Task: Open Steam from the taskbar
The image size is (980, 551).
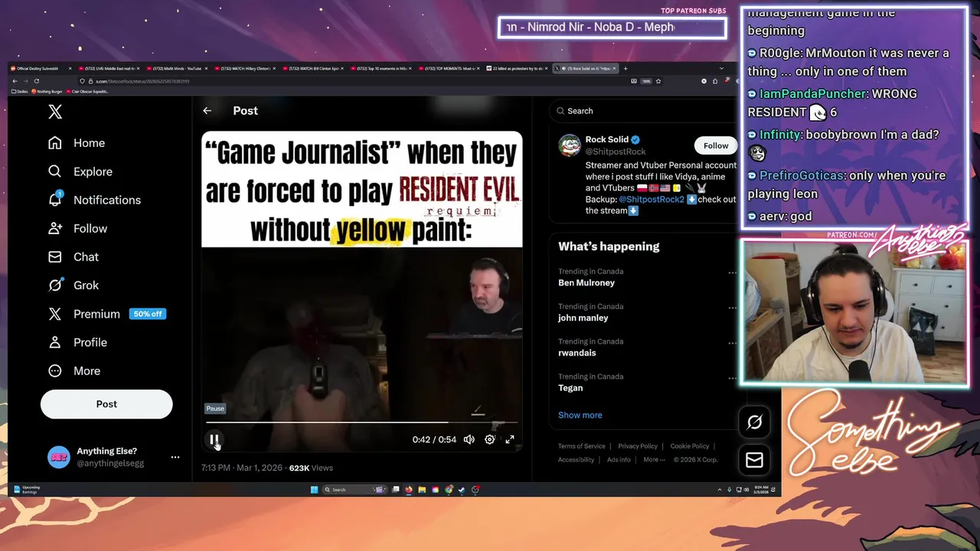Action: pyautogui.click(x=462, y=490)
